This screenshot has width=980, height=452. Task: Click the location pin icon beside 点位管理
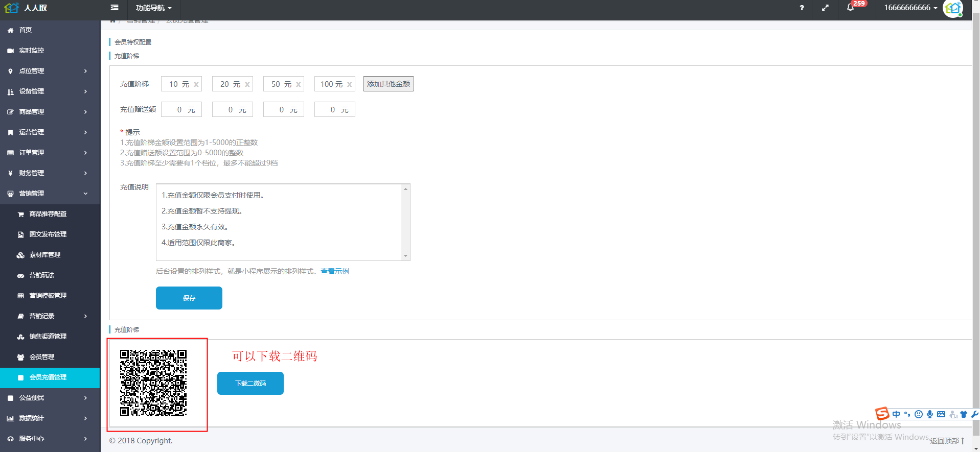pos(10,71)
